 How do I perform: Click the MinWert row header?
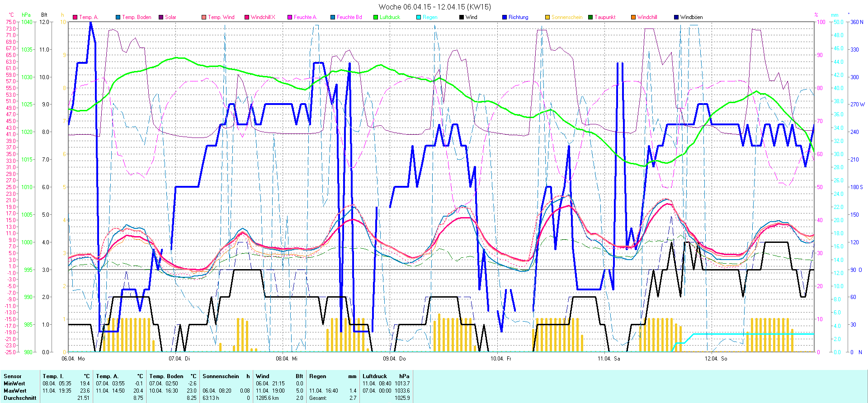(x=15, y=384)
